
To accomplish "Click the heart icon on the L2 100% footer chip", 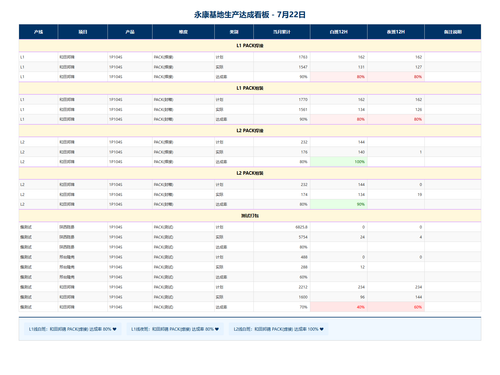I will point(321,329).
